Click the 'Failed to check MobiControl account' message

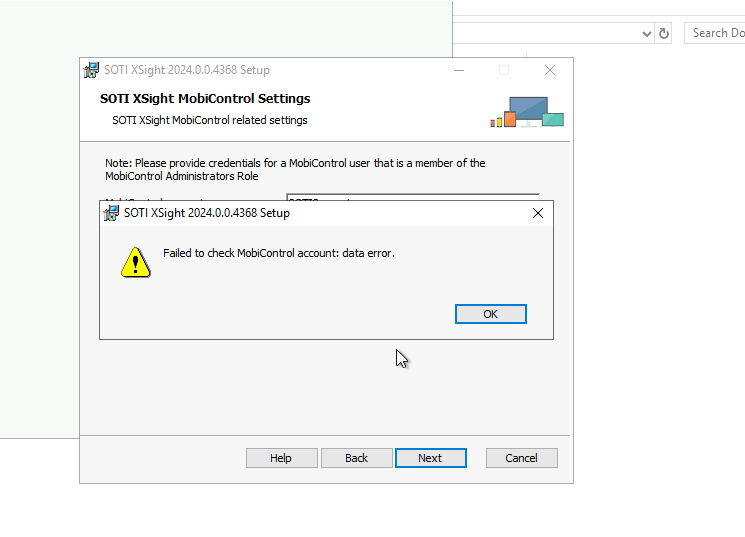[279, 253]
